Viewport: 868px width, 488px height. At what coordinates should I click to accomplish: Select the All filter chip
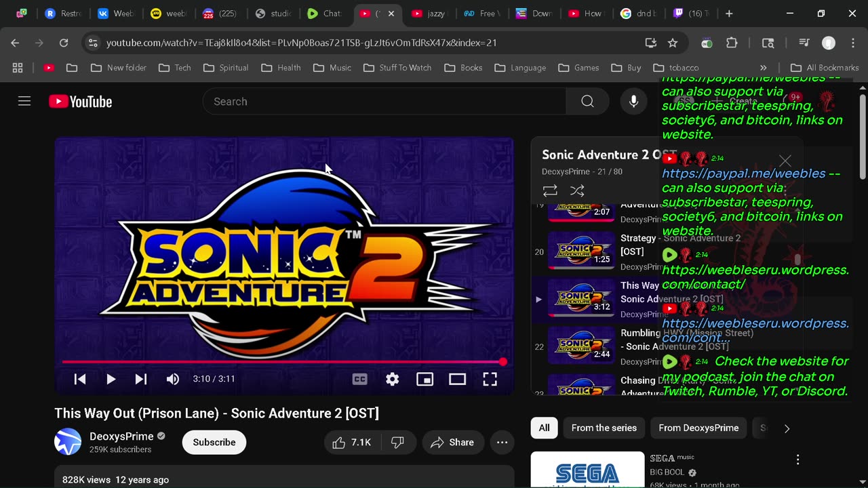pos(545,428)
